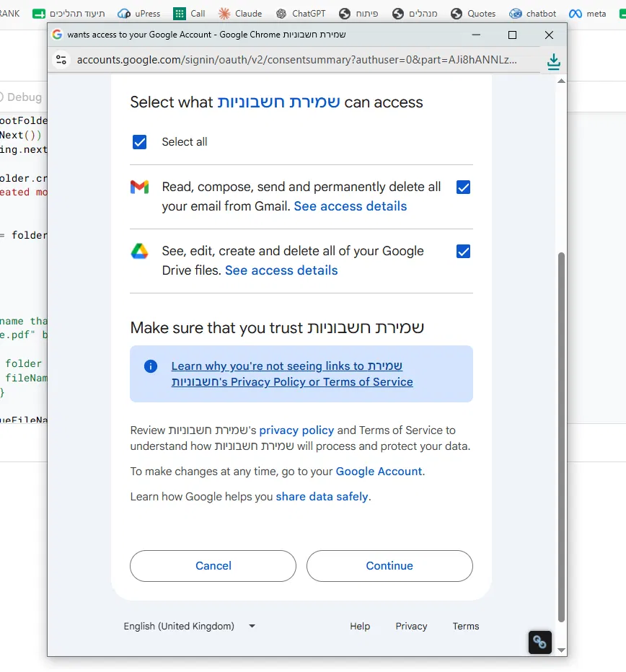The height and width of the screenshot is (672, 626).
Task: Click the Google Drive logo icon
Action: point(139,251)
